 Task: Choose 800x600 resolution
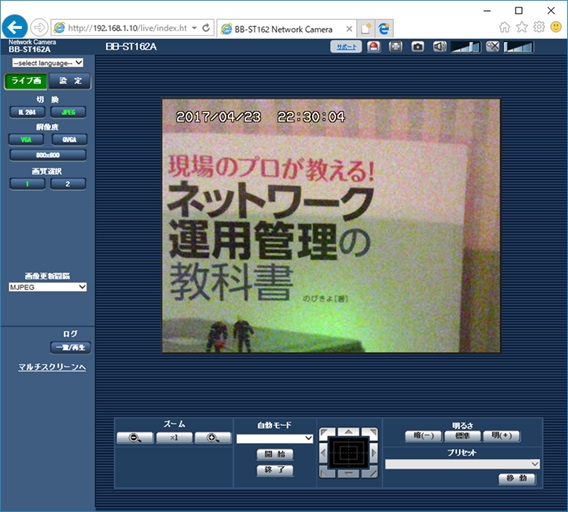(48, 155)
